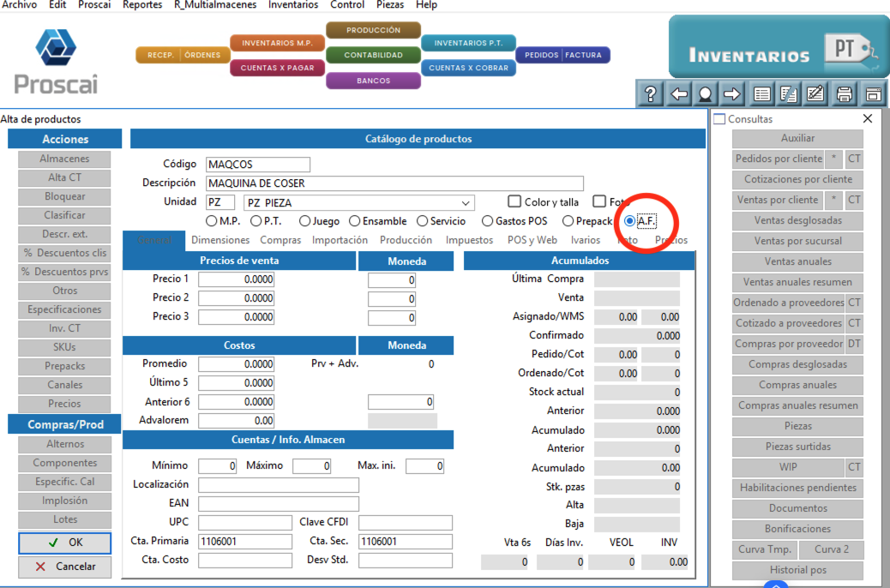Open the Inventarios menu
Viewport: 890px width, 588px height.
[293, 4]
